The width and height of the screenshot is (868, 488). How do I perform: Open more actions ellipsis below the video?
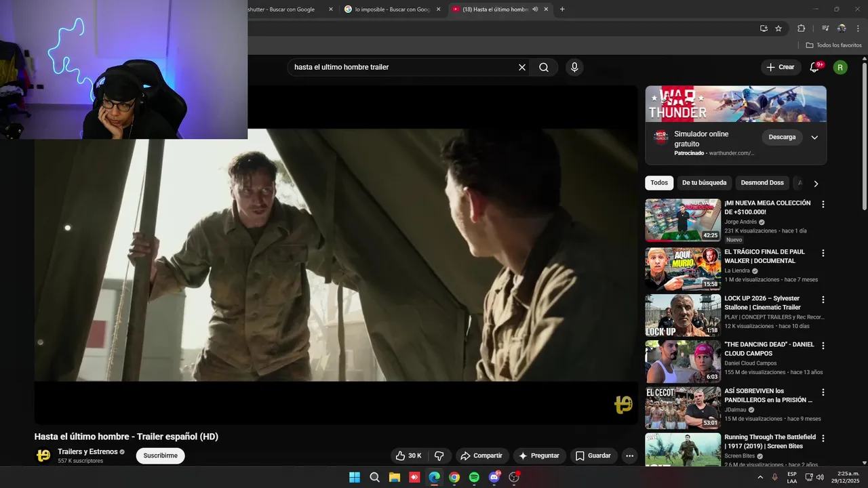(629, 455)
